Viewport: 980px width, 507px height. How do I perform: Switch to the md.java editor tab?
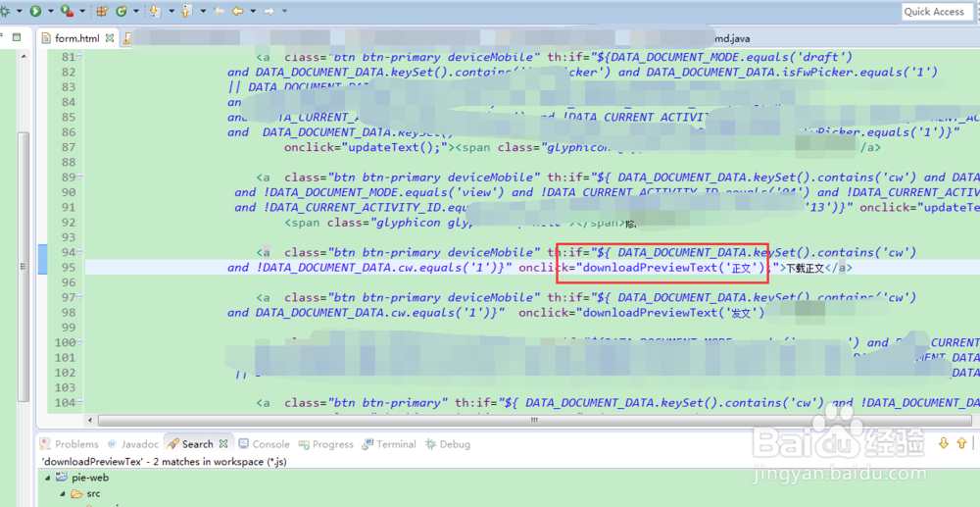coord(732,38)
